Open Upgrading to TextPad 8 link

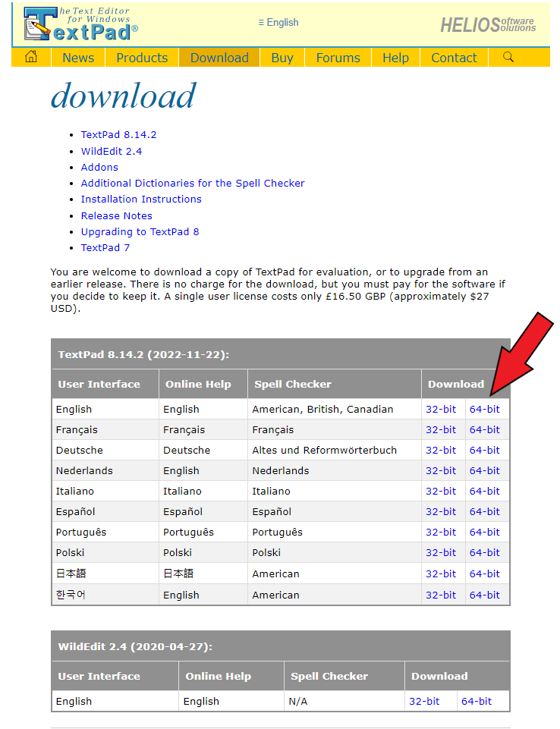(x=140, y=231)
